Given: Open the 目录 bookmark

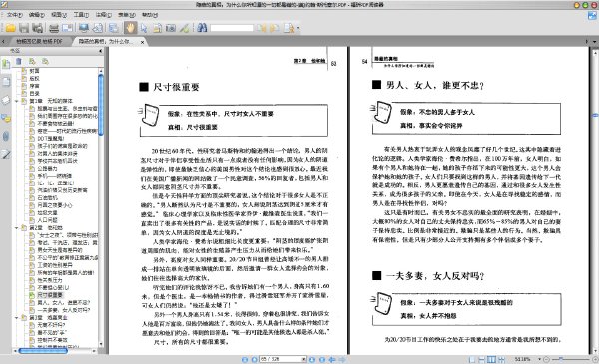Looking at the screenshot, I should click(34, 94).
